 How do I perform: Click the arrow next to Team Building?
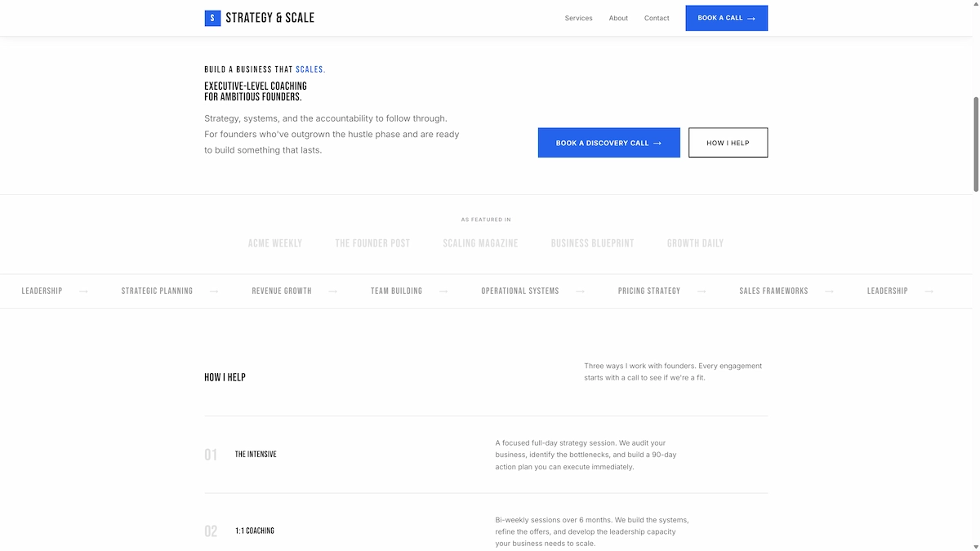coord(443,291)
